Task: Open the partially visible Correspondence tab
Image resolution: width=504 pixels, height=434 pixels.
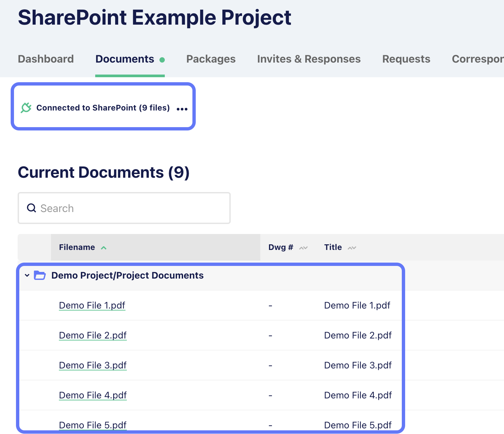Action: pyautogui.click(x=478, y=59)
